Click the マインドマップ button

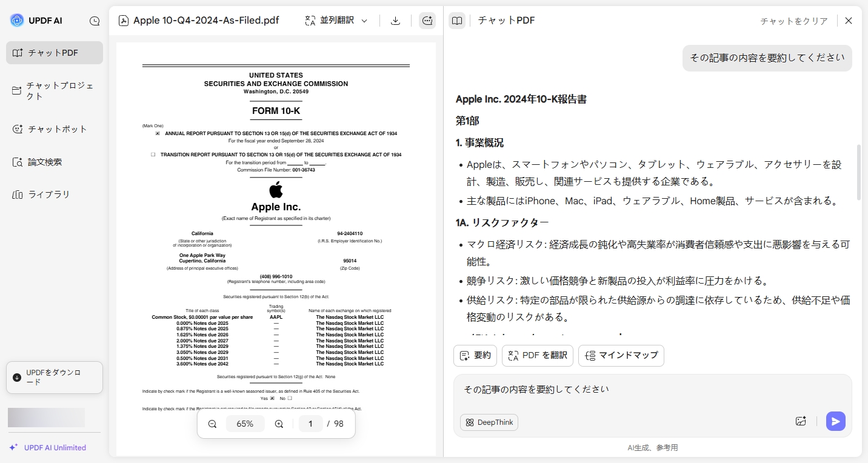621,356
